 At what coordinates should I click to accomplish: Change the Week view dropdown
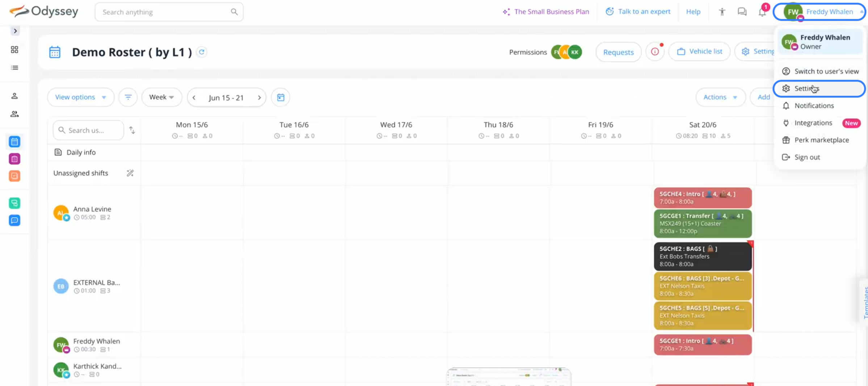[161, 97]
